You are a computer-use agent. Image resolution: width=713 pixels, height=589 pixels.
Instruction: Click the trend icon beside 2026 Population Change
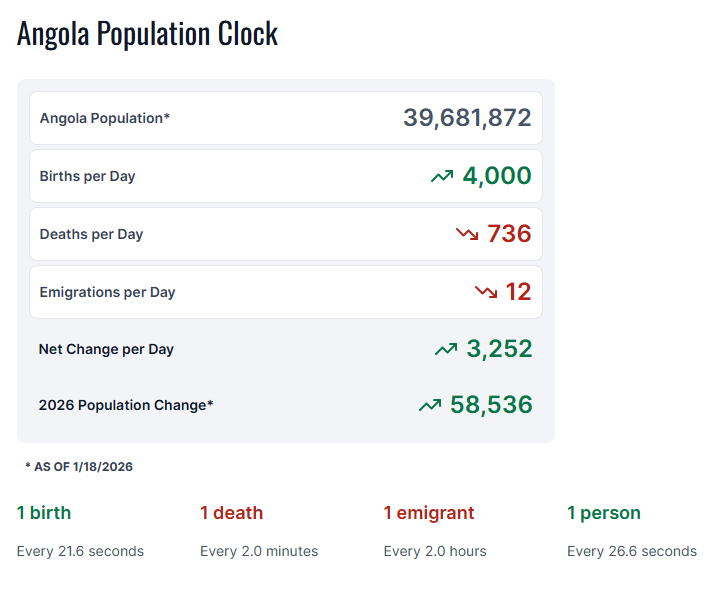click(x=430, y=406)
